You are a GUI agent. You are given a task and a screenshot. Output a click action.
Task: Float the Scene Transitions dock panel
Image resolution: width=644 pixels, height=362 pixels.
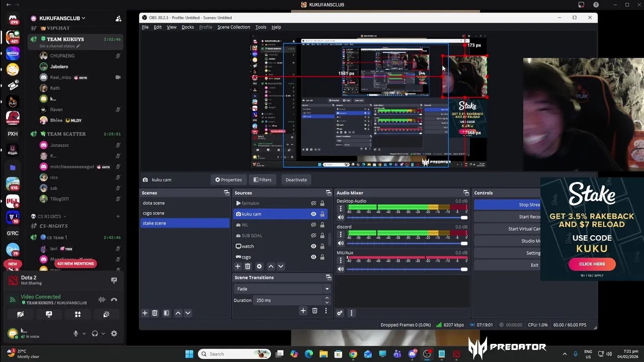click(329, 278)
